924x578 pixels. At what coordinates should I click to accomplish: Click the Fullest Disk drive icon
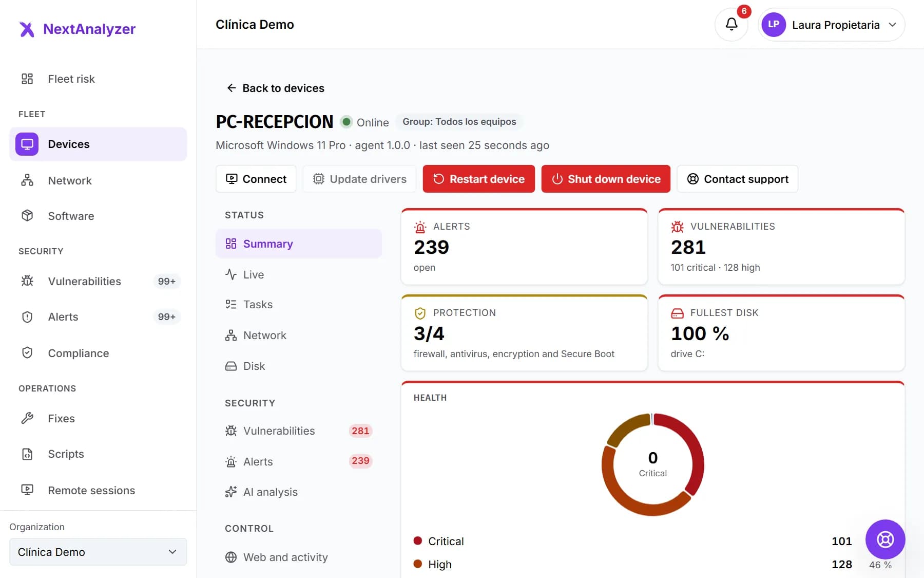(677, 313)
